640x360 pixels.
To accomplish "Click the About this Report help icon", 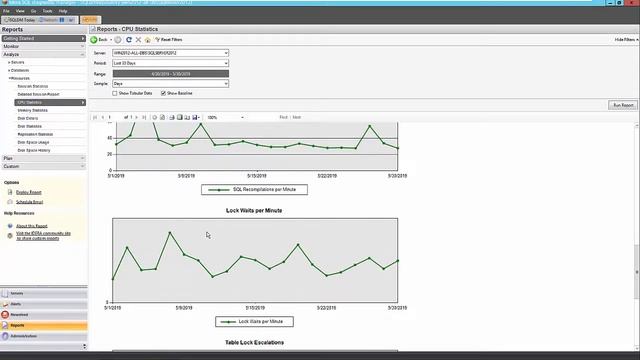I will [x=10, y=226].
